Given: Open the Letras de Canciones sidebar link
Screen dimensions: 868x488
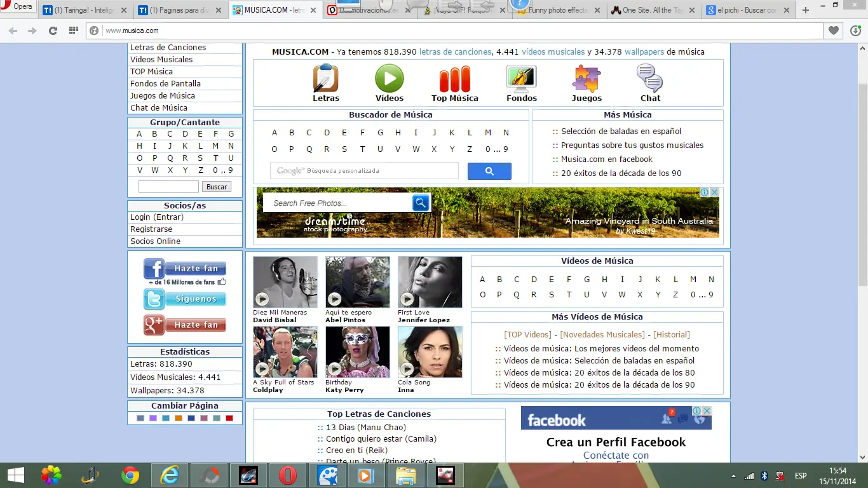Looking at the screenshot, I should pyautogui.click(x=168, y=48).
